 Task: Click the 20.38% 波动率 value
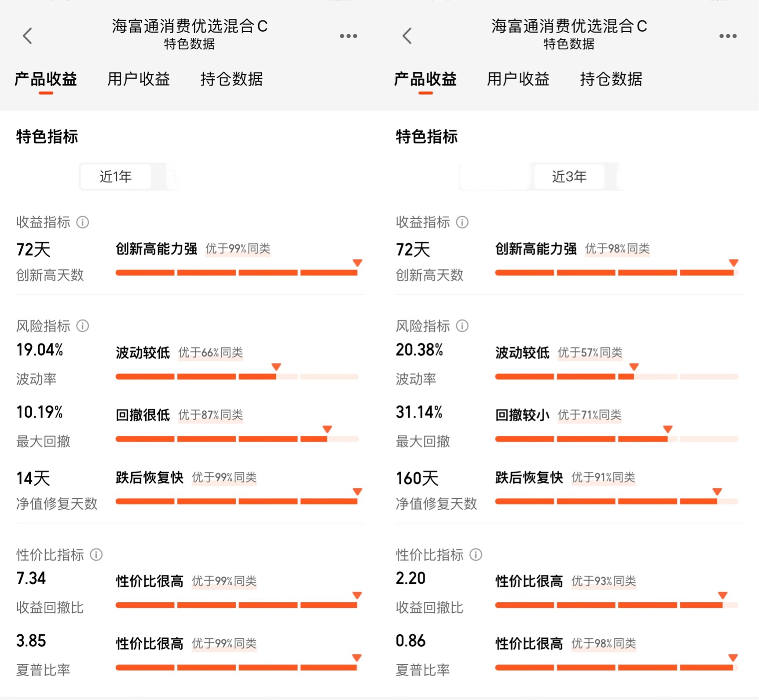point(419,350)
